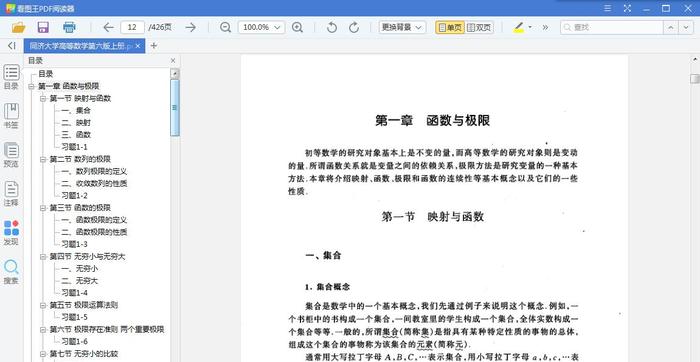Go to the previous page arrow
Screen dimensions: 700x362
click(108, 27)
